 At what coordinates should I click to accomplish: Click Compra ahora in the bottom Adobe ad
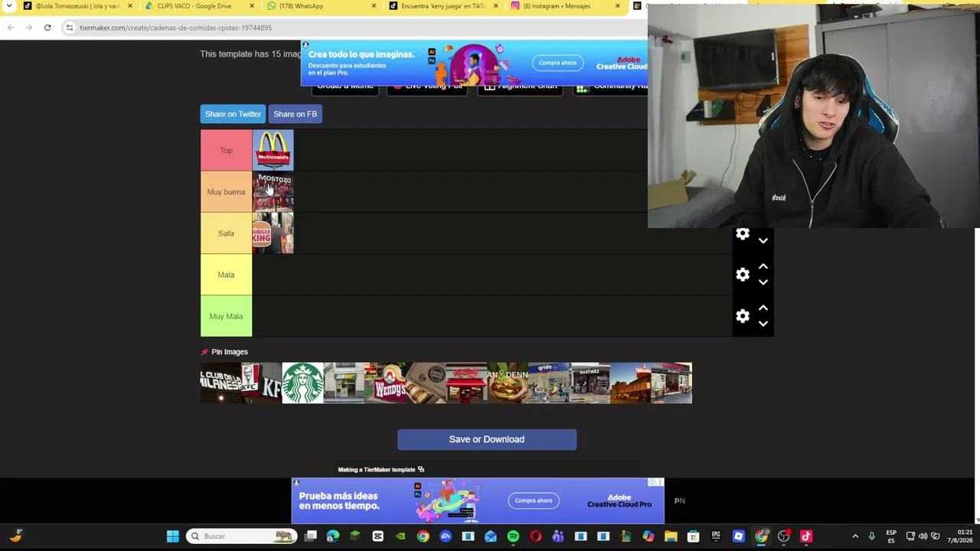[534, 500]
